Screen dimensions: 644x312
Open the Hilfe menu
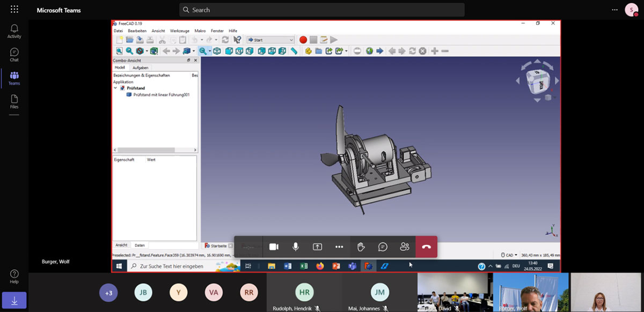pyautogui.click(x=233, y=31)
